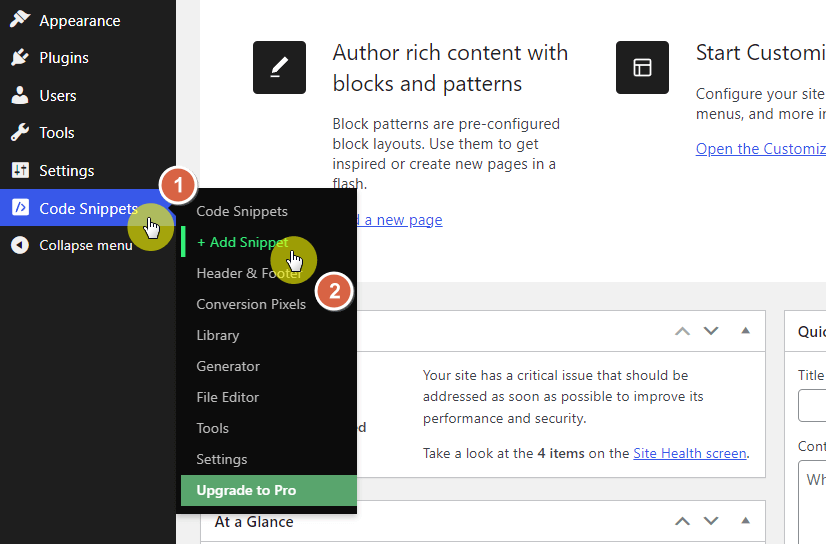The height and width of the screenshot is (544, 826).
Task: Move At a Glance widget down
Action: 711,521
